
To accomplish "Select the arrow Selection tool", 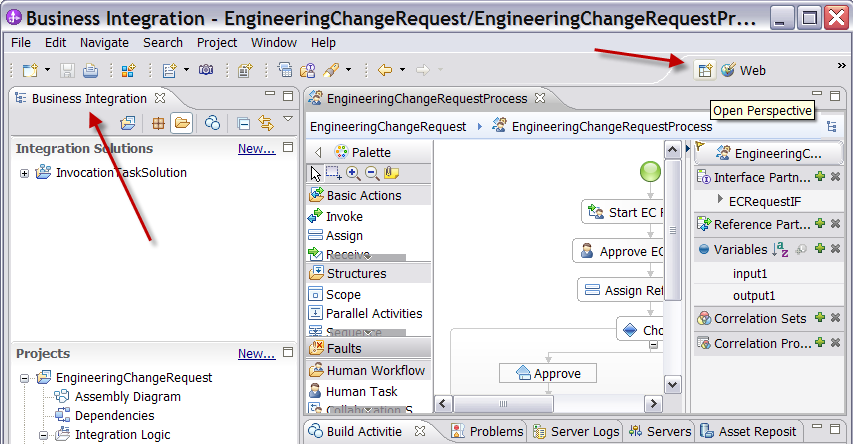I will (x=316, y=174).
